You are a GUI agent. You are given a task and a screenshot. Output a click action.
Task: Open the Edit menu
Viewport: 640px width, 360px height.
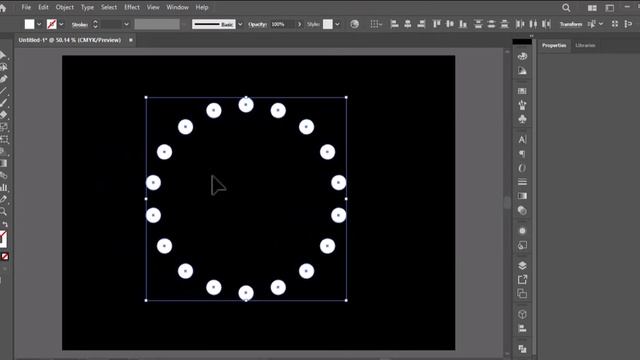pyautogui.click(x=43, y=7)
